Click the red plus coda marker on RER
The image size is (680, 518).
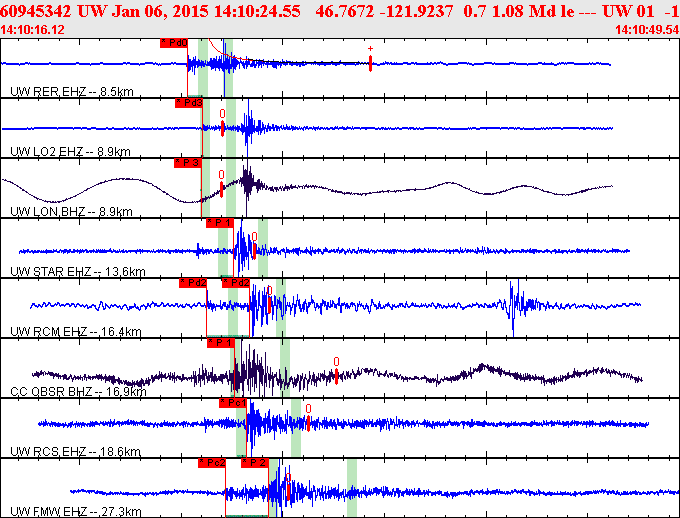(x=370, y=59)
